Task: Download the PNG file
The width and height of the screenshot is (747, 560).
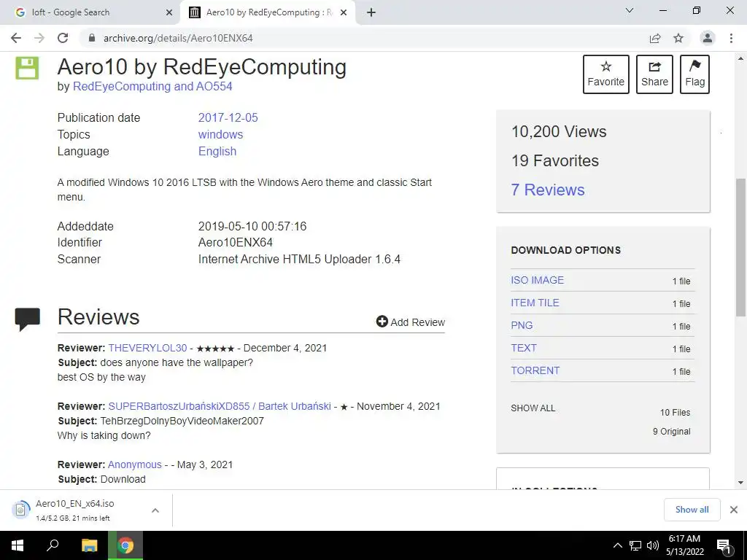Action: pos(522,325)
